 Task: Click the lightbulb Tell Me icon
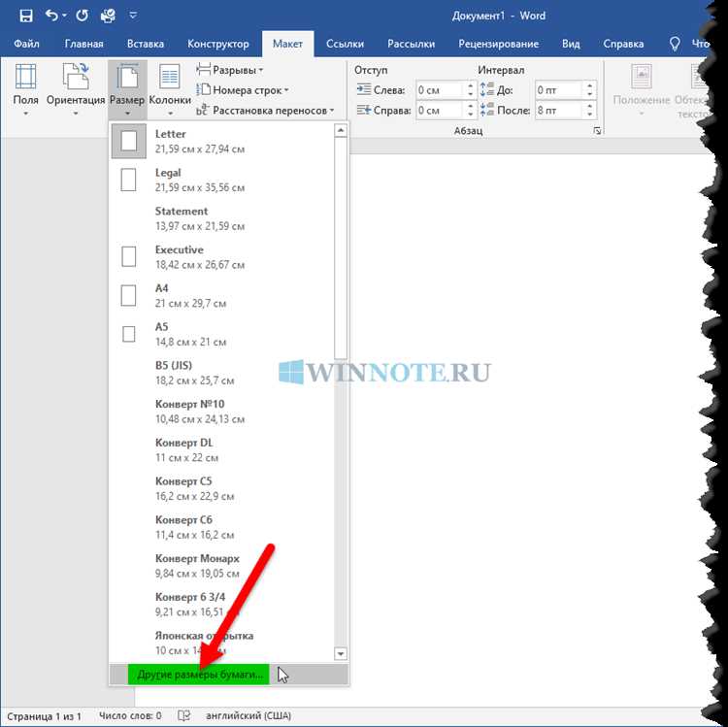(x=675, y=44)
